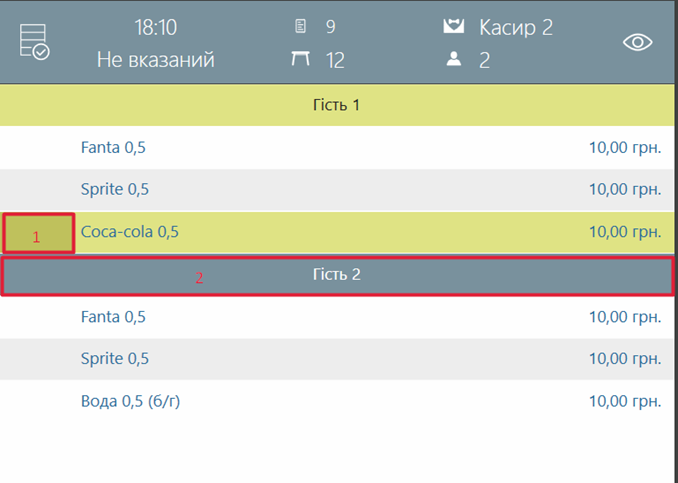Click the selection marker on Coca-cola row

click(x=38, y=233)
